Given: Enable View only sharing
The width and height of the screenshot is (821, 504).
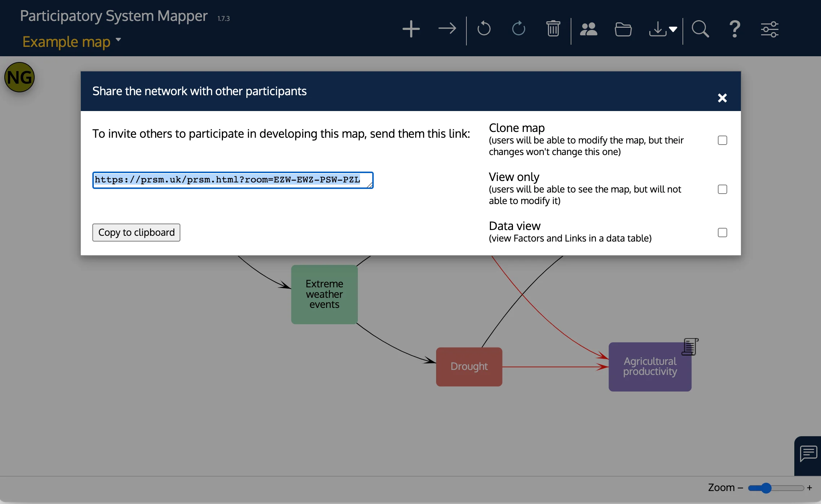Looking at the screenshot, I should pos(722,189).
